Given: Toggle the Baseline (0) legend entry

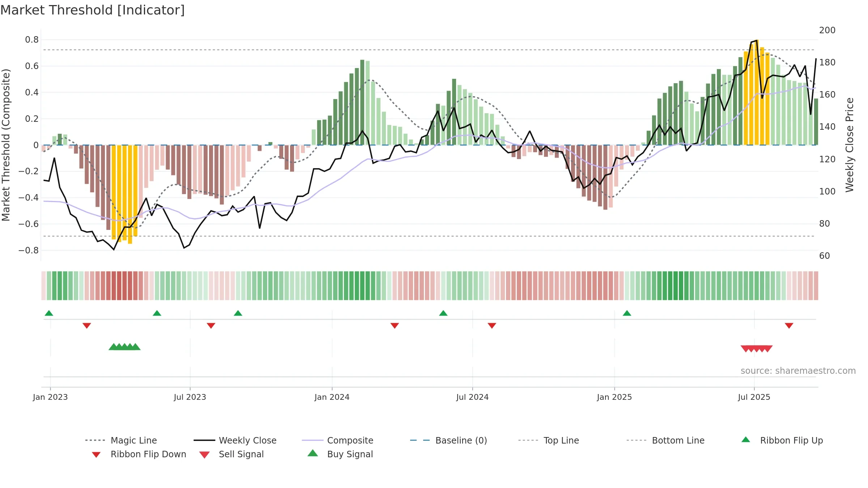Looking at the screenshot, I should point(448,440).
